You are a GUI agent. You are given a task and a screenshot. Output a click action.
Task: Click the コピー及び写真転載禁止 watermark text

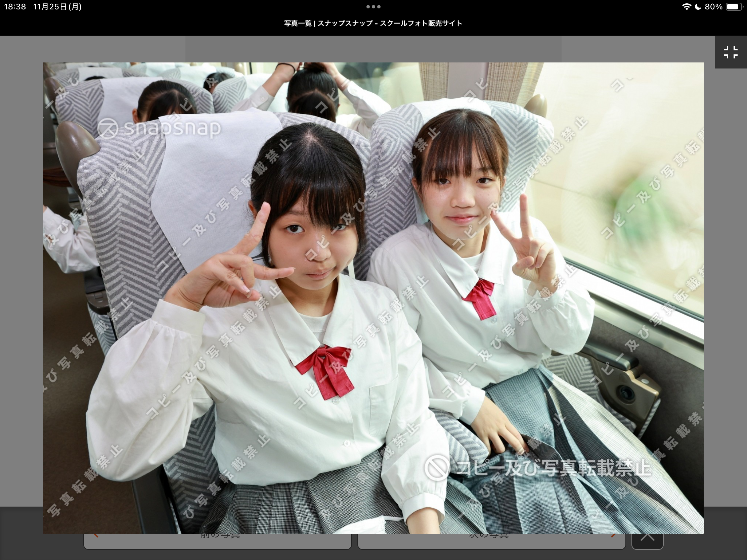pos(554,468)
